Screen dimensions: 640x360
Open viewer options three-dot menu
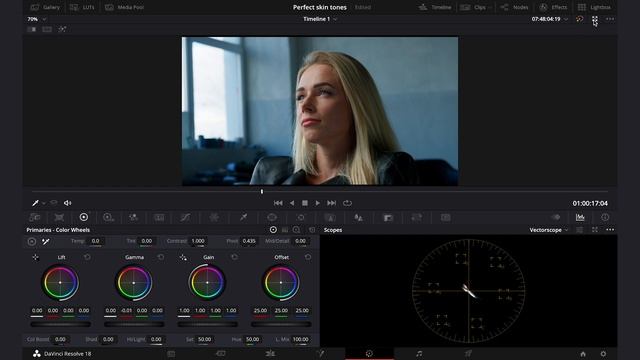tap(610, 19)
